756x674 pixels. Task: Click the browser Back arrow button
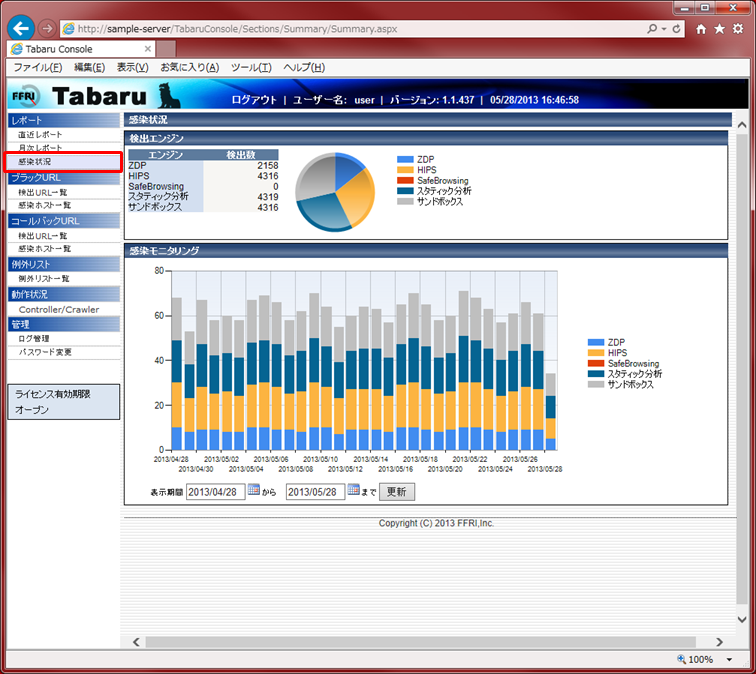[20, 29]
